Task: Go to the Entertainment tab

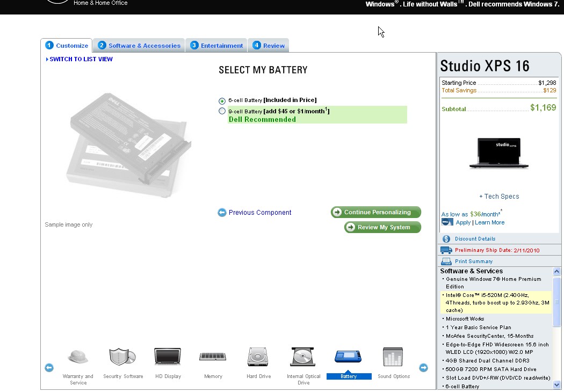Action: pyautogui.click(x=216, y=45)
